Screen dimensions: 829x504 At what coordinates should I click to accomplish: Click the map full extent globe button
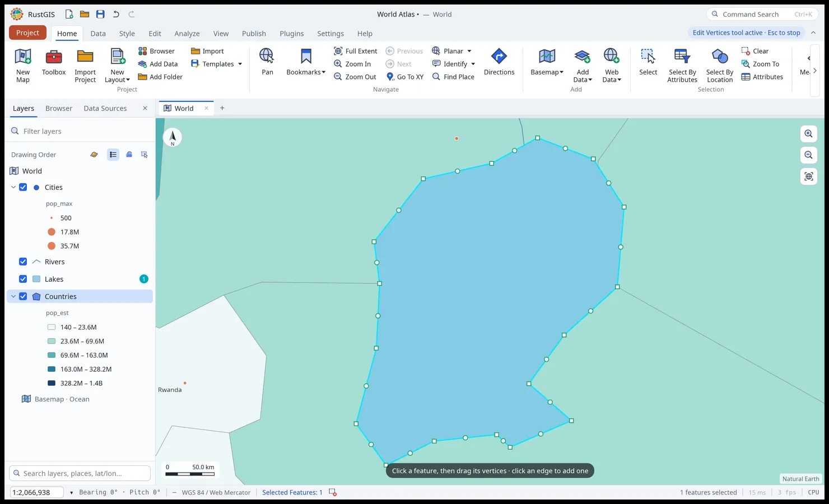tap(808, 176)
